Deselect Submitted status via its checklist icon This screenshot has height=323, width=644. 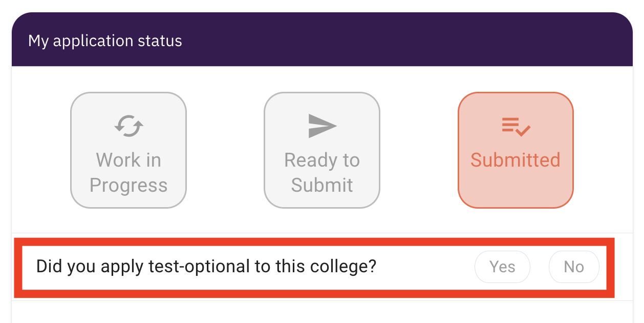(516, 126)
